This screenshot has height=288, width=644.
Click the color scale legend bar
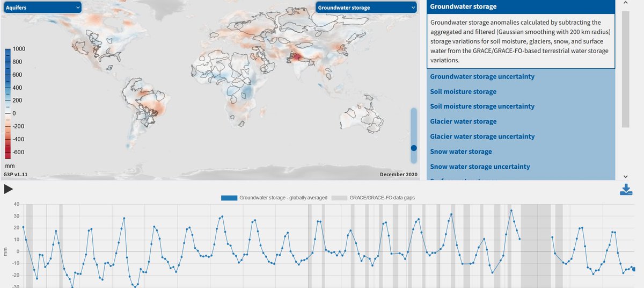coord(8,104)
